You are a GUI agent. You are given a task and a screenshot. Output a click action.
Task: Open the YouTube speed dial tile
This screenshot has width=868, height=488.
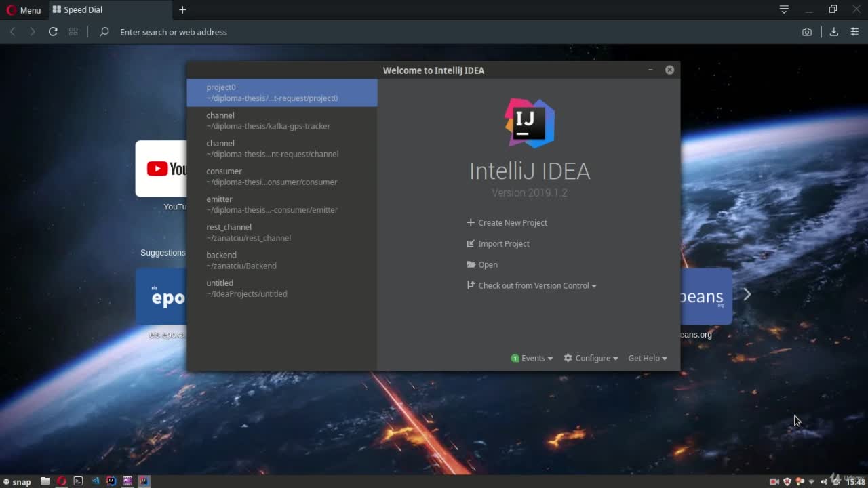coord(161,169)
